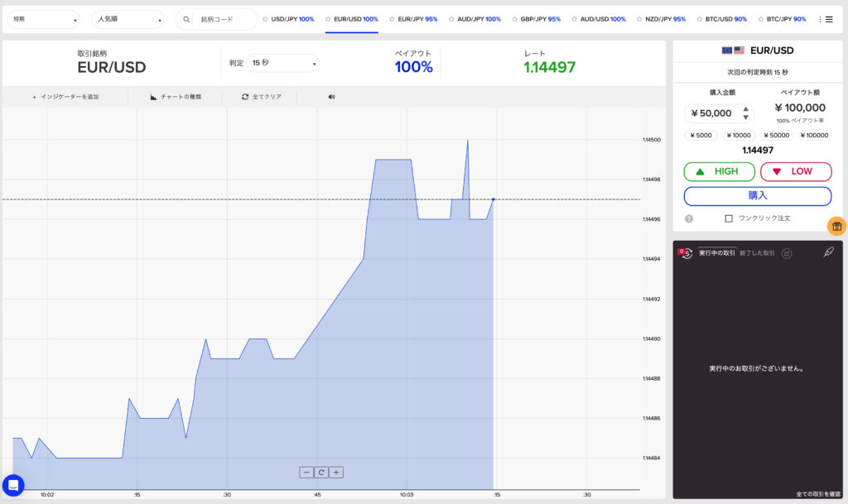
Task: Zoom in chart with plus button
Action: pos(336,473)
